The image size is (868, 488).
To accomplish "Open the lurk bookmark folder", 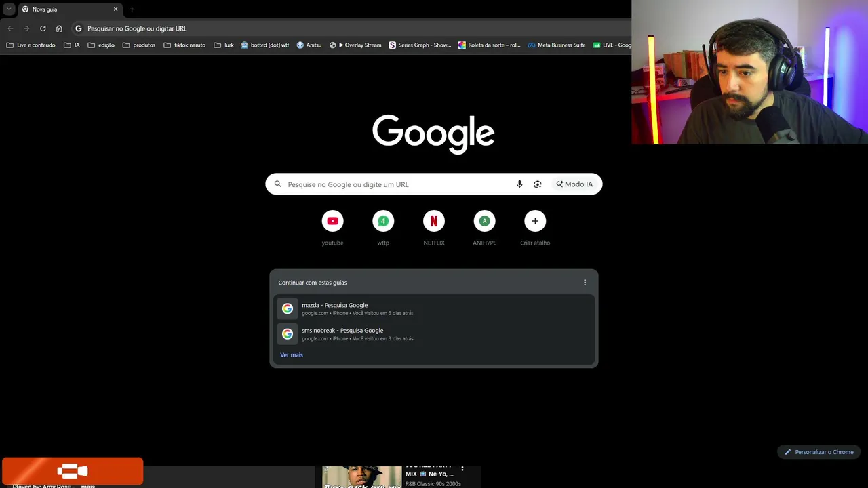I will pyautogui.click(x=224, y=45).
